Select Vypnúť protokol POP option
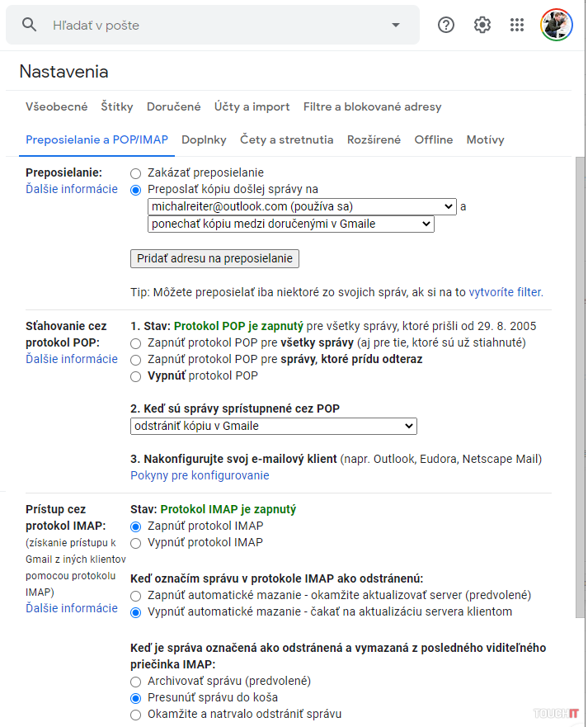The width and height of the screenshot is (588, 727). pyautogui.click(x=136, y=376)
